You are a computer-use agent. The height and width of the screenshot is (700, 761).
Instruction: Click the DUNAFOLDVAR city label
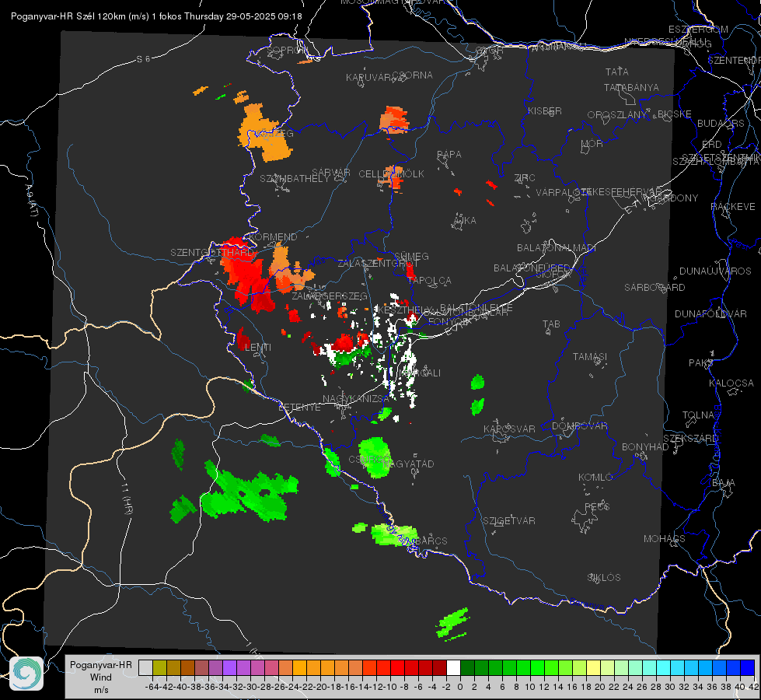point(710,314)
